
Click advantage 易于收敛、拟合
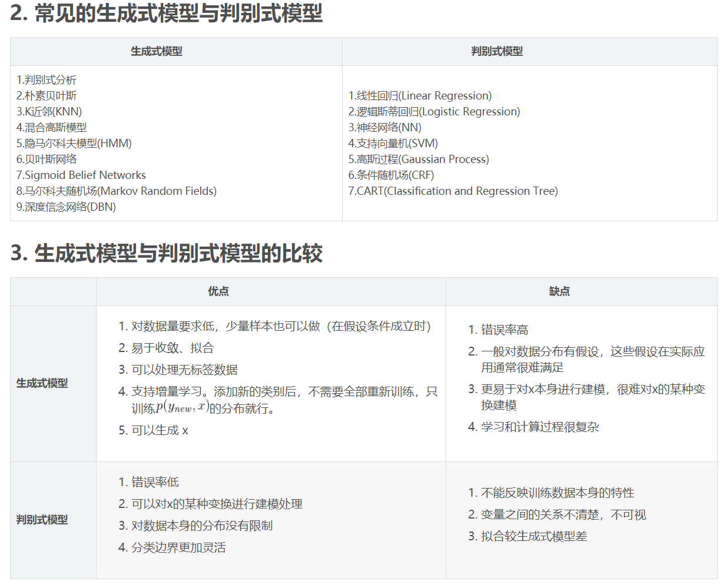[172, 348]
